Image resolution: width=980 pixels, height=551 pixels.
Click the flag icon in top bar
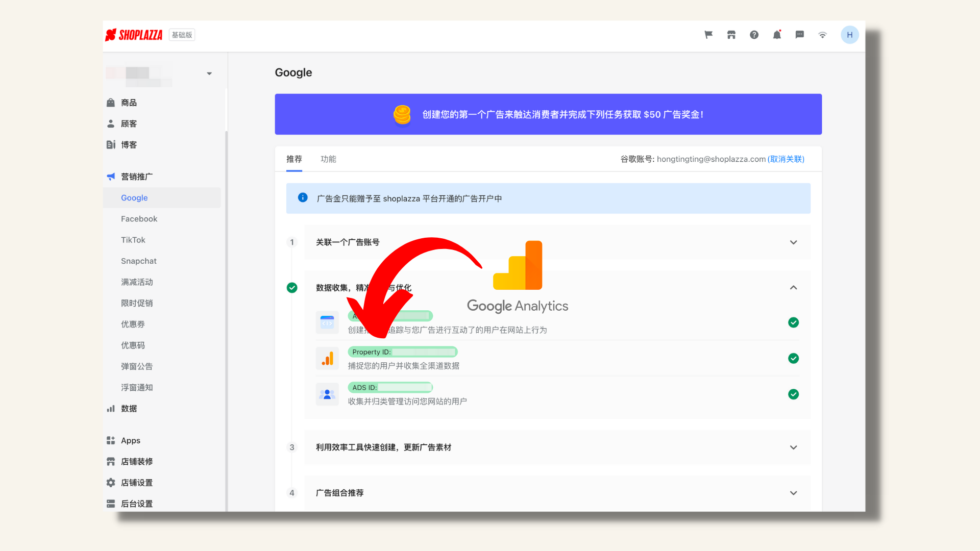tap(708, 35)
